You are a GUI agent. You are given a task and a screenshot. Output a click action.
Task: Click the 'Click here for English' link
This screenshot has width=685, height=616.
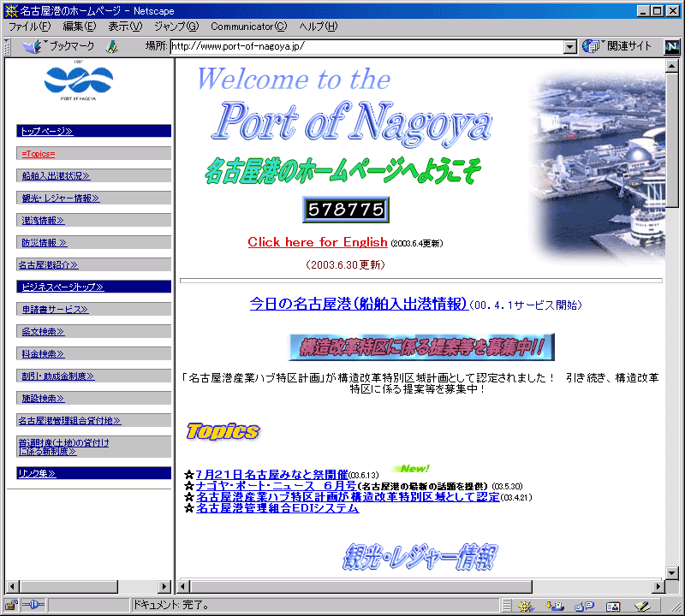click(x=318, y=242)
